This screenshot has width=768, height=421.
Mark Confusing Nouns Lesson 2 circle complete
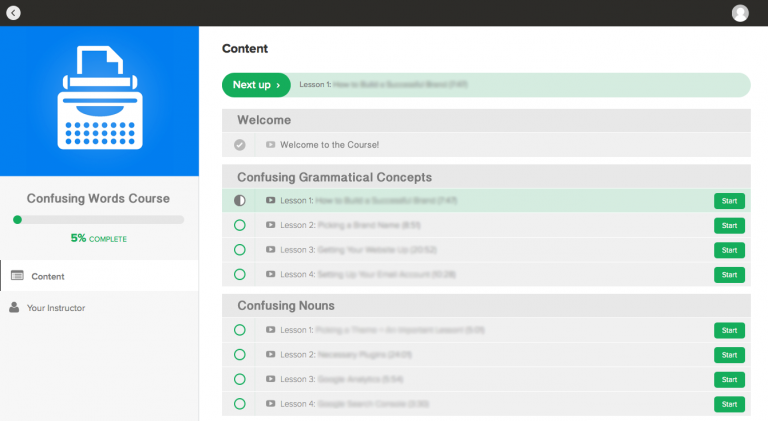(239, 355)
